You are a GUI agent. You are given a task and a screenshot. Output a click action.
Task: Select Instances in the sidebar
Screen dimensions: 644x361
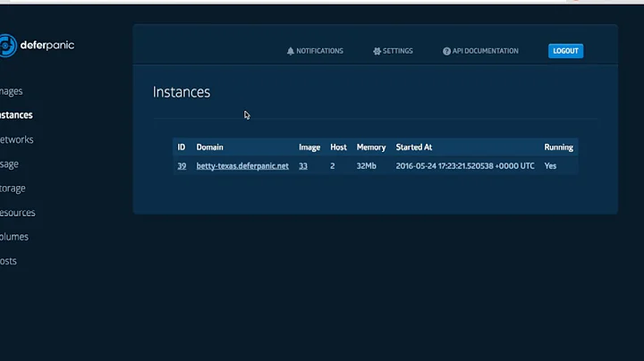point(16,115)
